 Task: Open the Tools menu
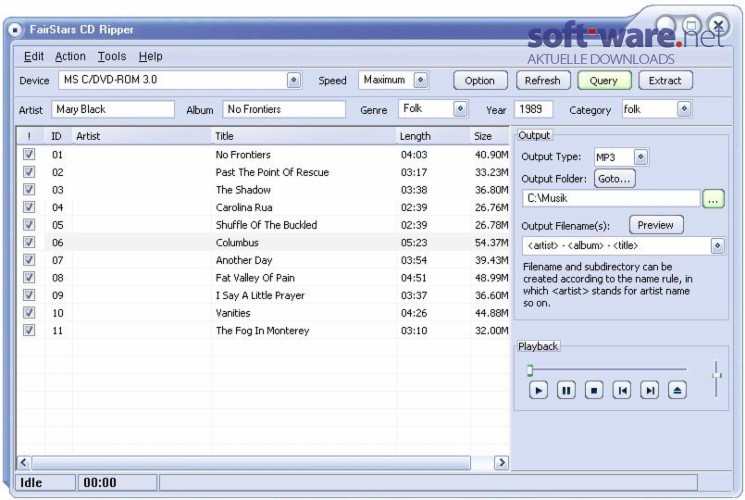click(112, 57)
